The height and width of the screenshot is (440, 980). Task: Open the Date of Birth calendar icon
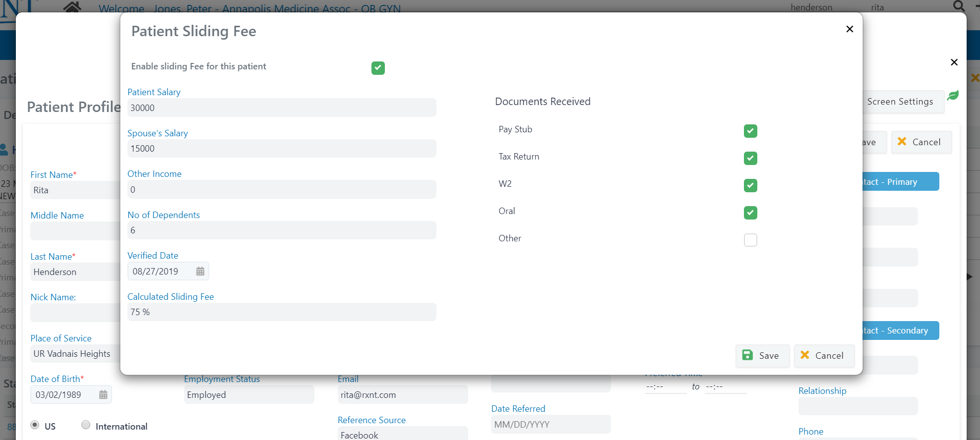(103, 395)
